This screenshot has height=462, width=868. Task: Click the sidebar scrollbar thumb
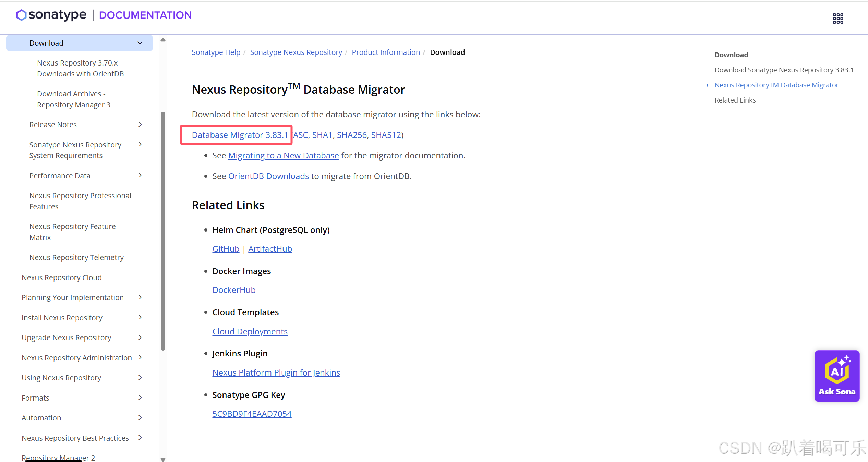click(163, 231)
